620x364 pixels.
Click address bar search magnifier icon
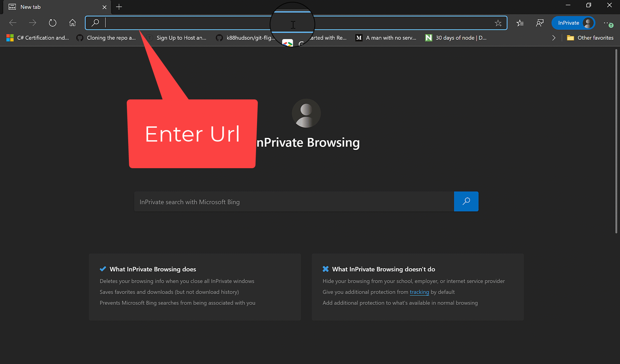coord(95,23)
